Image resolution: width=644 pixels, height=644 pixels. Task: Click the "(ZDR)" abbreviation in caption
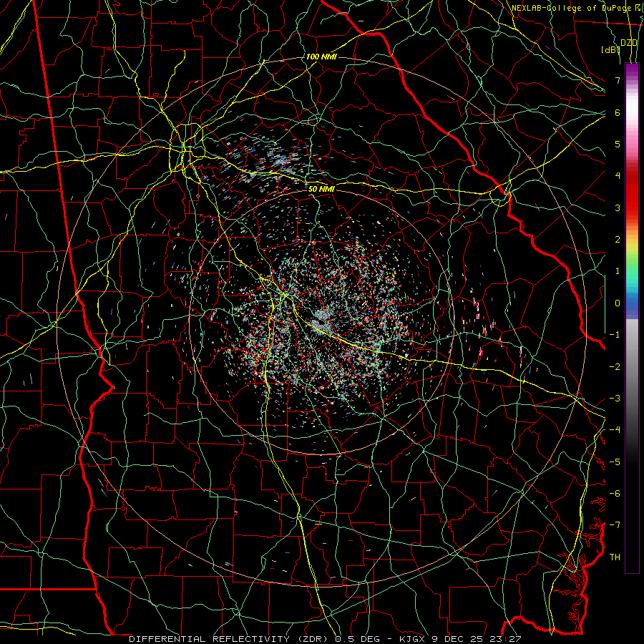312,639
